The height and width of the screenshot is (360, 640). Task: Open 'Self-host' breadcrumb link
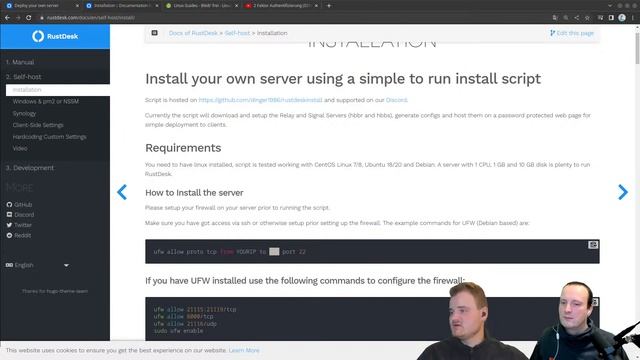[237, 33]
